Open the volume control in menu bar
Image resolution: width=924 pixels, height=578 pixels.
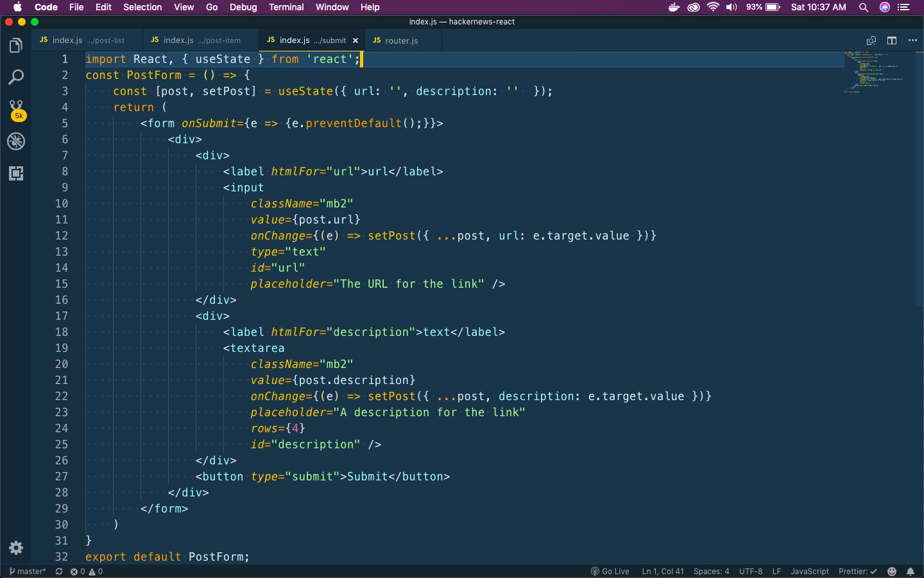pyautogui.click(x=732, y=7)
